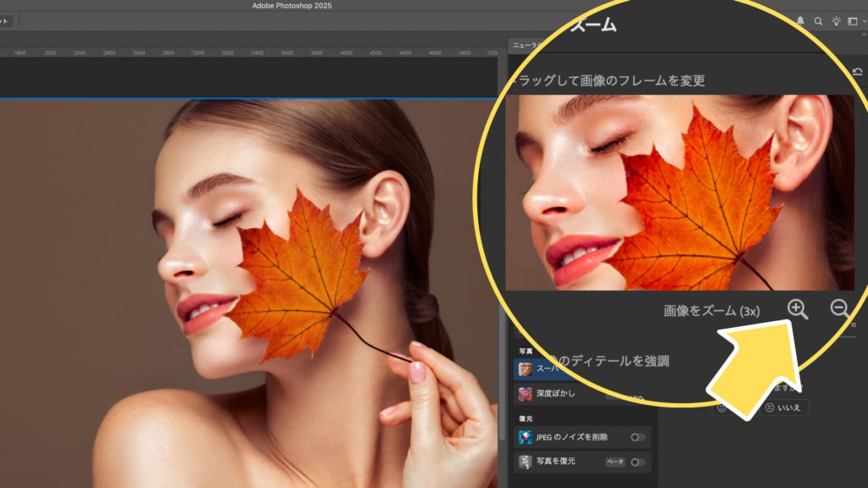Image resolution: width=868 pixels, height=488 pixels.
Task: Click the zoom out magnifier icon
Action: [x=840, y=309]
